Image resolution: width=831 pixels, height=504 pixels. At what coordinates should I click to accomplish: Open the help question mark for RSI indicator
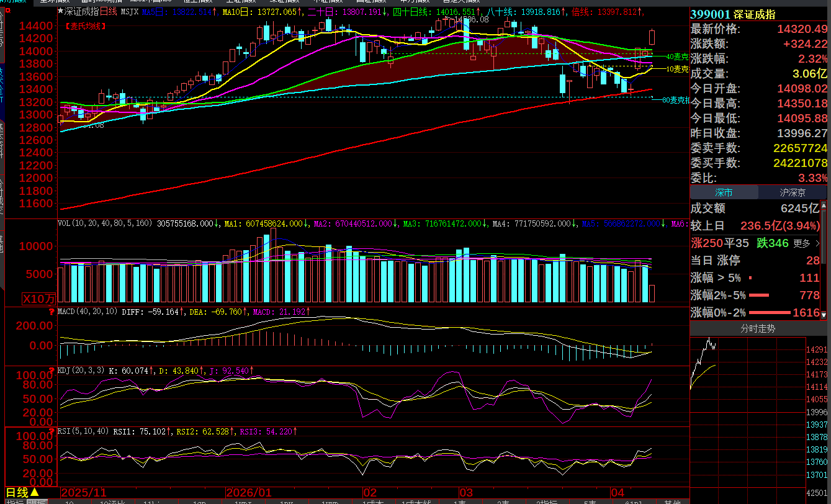[x=51, y=431]
